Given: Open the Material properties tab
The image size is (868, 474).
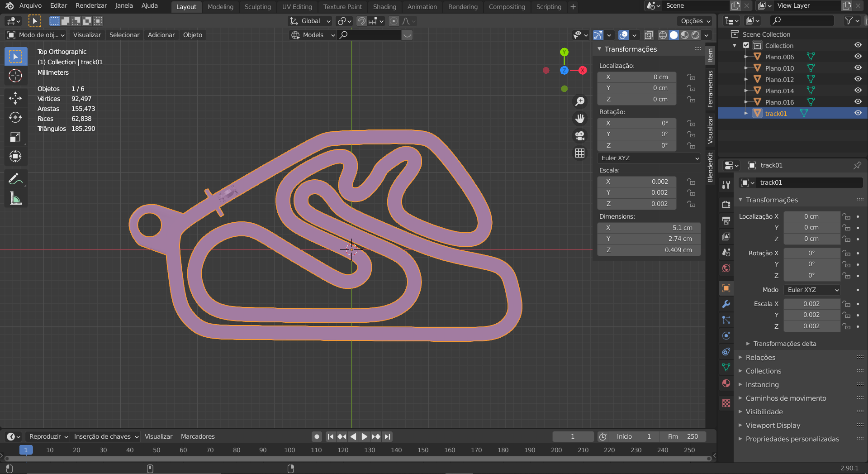Looking at the screenshot, I should click(726, 383).
